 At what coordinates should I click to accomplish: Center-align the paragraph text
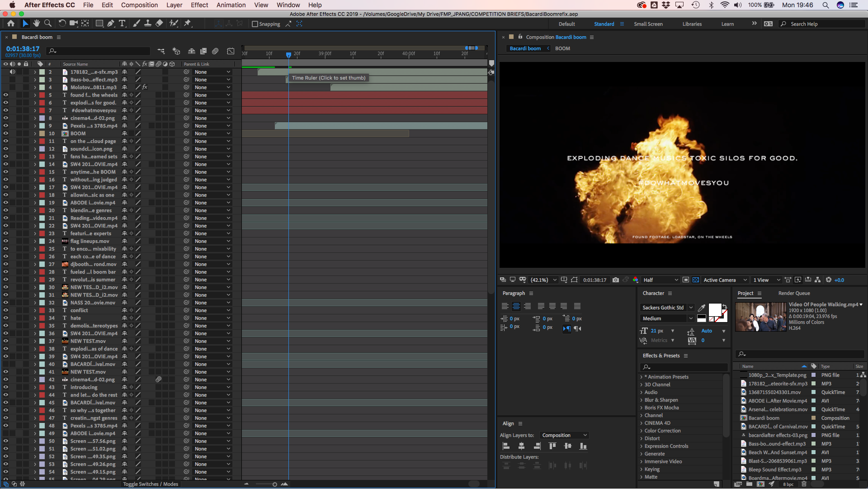point(516,306)
